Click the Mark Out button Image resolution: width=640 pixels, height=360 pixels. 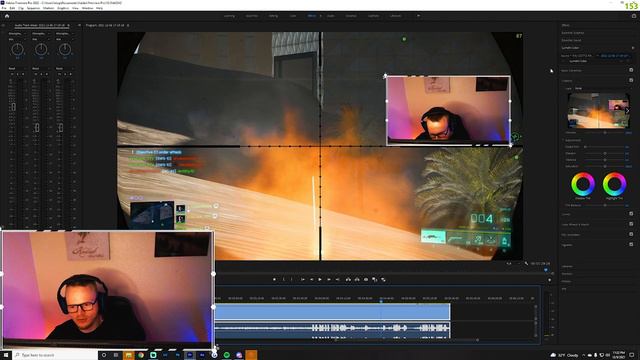[x=292, y=280]
